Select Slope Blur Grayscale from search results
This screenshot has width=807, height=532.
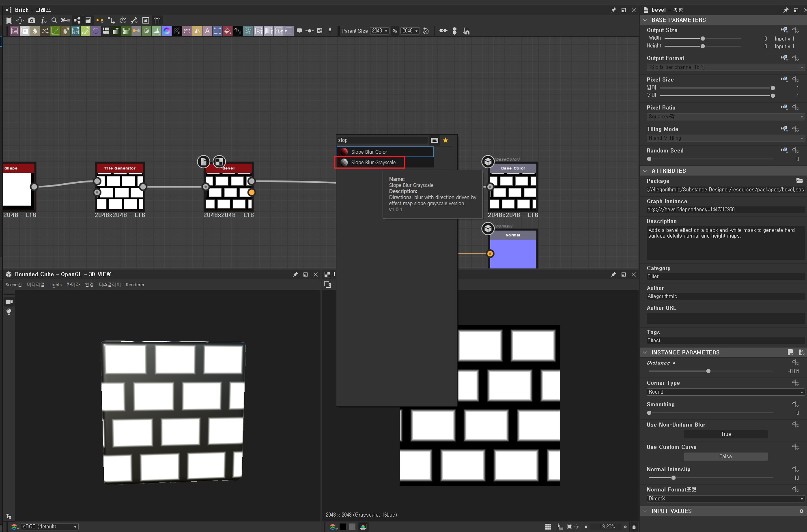pyautogui.click(x=373, y=163)
